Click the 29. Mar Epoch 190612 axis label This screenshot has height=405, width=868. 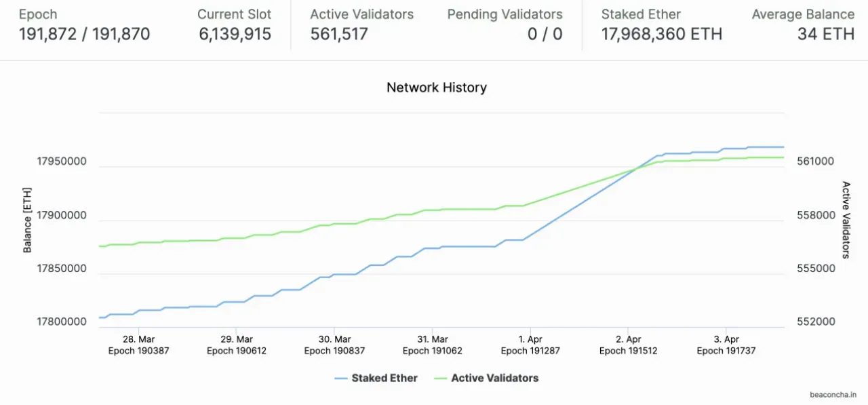237,345
